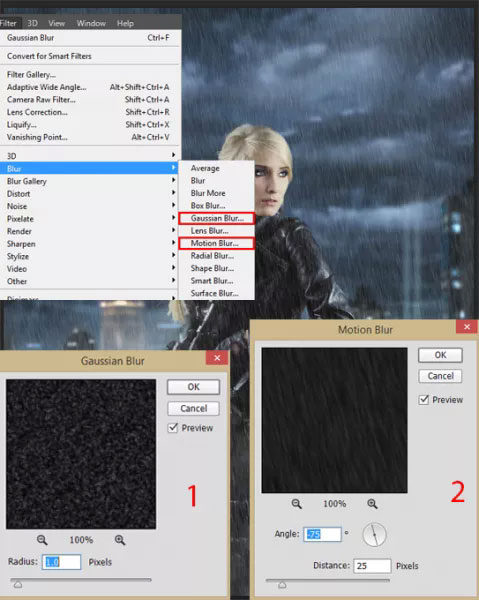Expand the Sharpen submenu

point(90,244)
